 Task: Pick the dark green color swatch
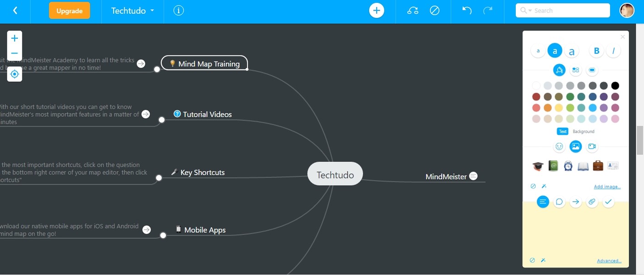[570, 97]
